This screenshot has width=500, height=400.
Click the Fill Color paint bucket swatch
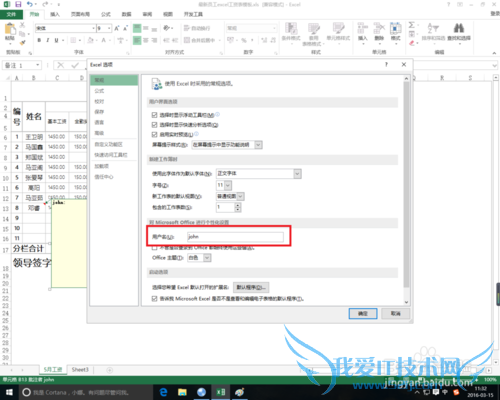[x=90, y=40]
